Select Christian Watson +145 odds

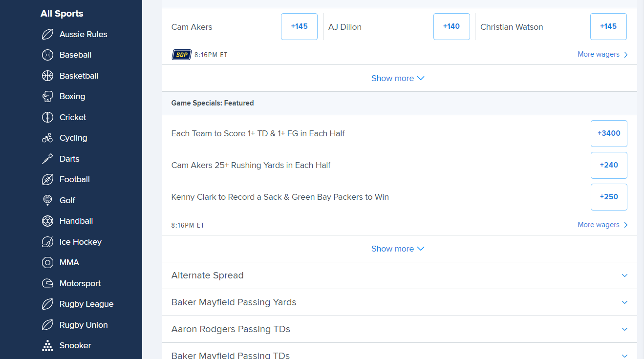tap(608, 26)
